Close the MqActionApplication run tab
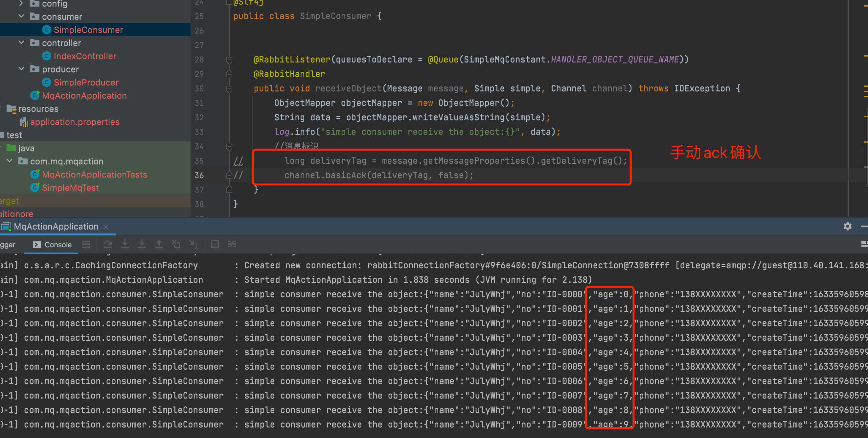Screen dimensions: 868x438 pyautogui.click(x=106, y=227)
